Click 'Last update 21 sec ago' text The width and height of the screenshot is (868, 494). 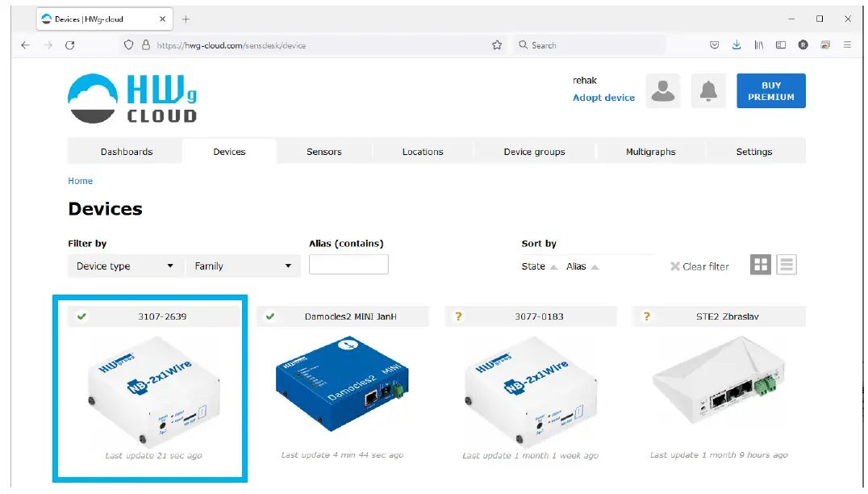[x=154, y=455]
